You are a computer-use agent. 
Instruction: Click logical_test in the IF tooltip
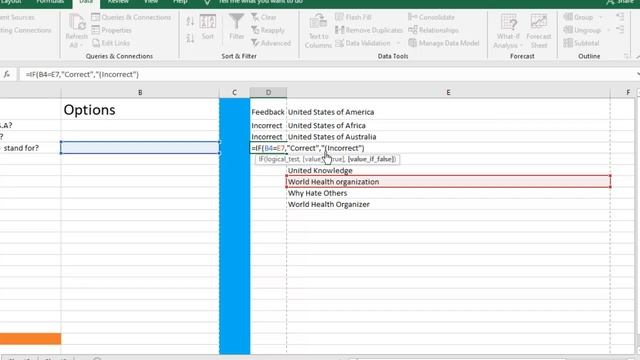[283, 159]
